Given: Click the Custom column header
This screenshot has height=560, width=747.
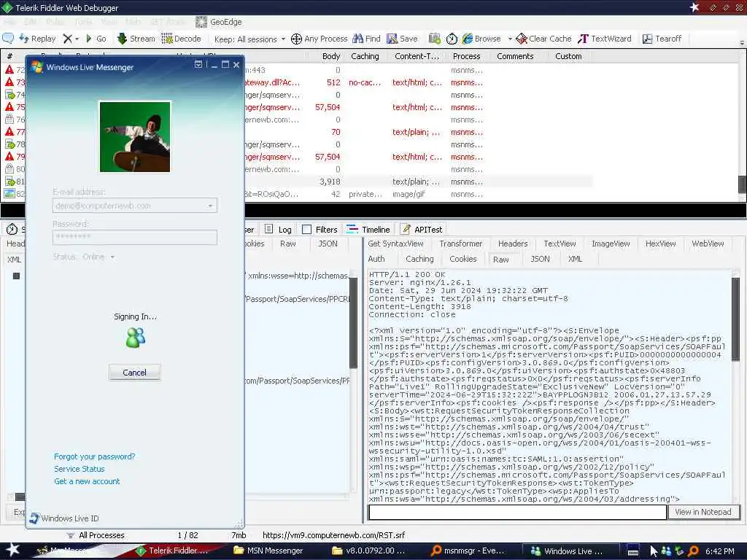Looking at the screenshot, I should 568,56.
